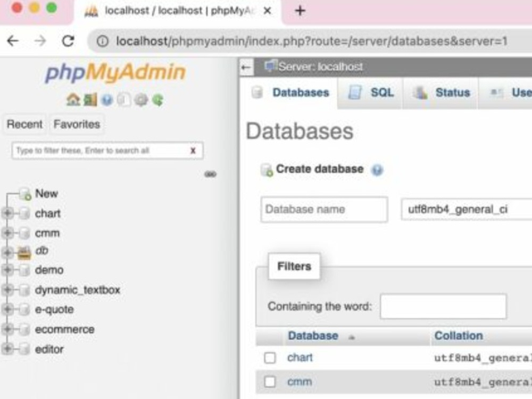Open the Favorites tab
532x399 pixels.
point(77,124)
